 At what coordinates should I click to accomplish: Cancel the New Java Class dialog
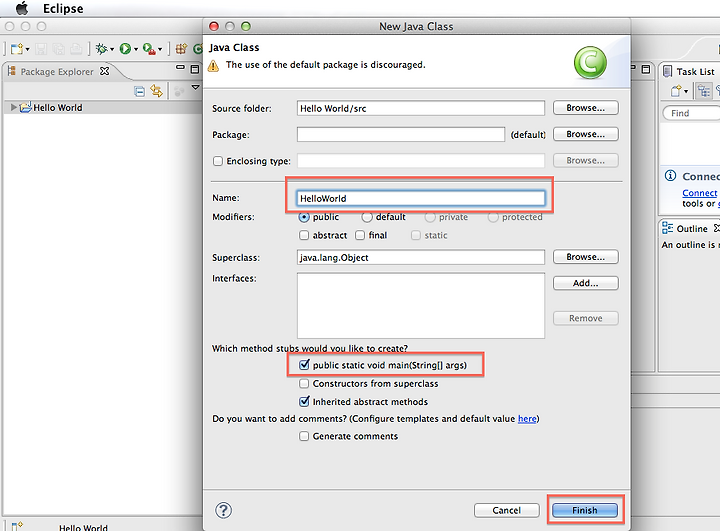point(506,510)
